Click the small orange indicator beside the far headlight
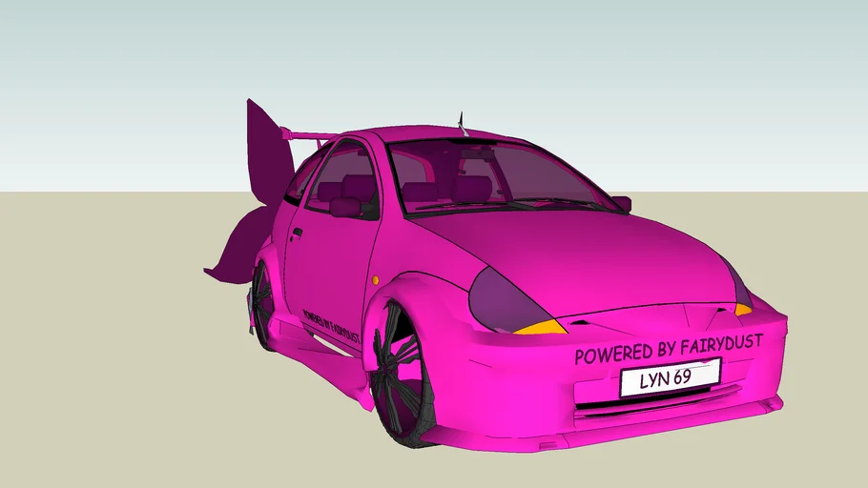 pos(743,309)
